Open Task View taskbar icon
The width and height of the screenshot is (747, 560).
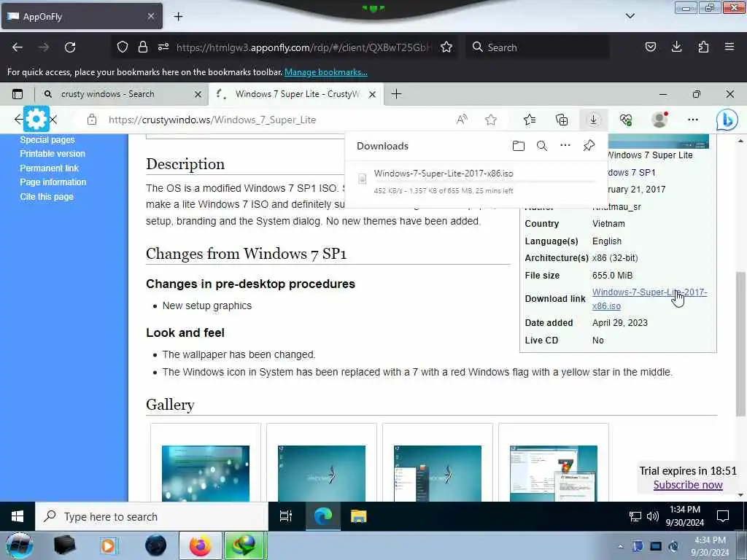(285, 516)
